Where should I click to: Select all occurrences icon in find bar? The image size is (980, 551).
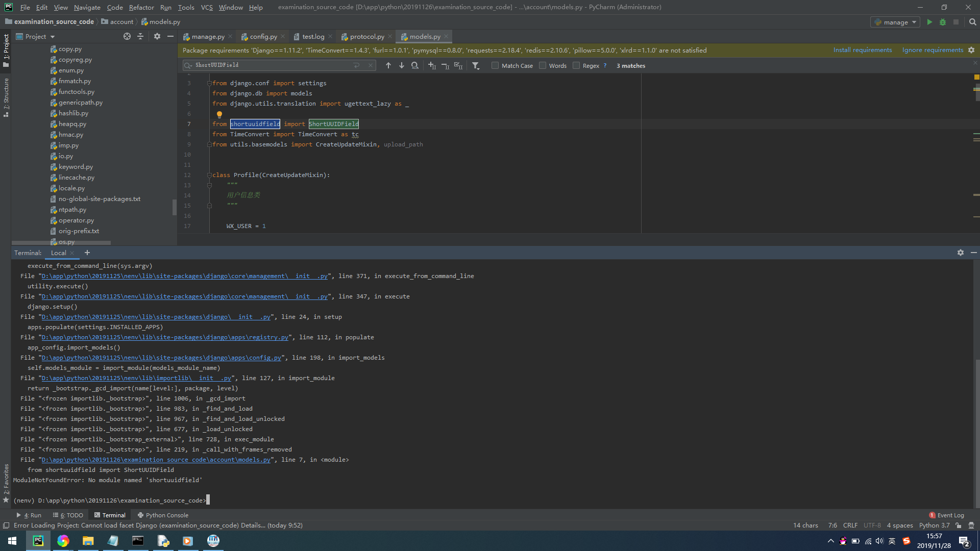click(x=458, y=65)
